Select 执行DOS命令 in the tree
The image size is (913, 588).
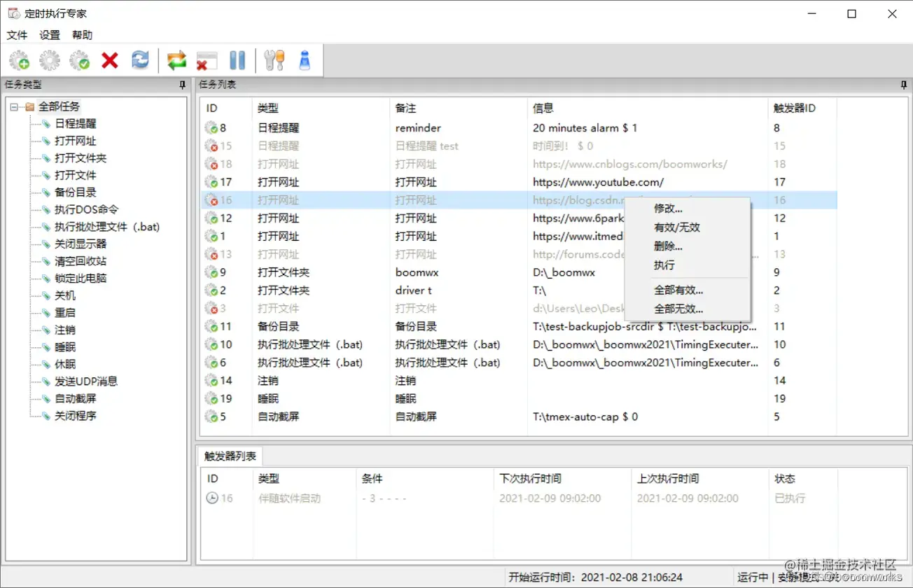tap(87, 209)
